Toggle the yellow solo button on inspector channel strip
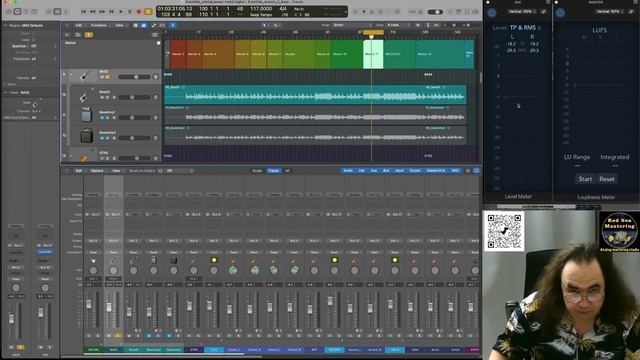This screenshot has width=640, height=360. 20,347
